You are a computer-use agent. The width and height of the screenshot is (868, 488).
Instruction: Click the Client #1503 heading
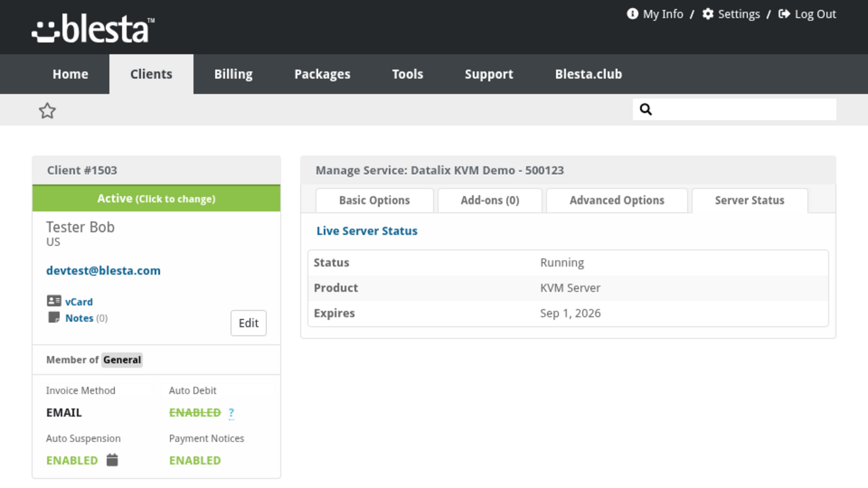(x=82, y=170)
